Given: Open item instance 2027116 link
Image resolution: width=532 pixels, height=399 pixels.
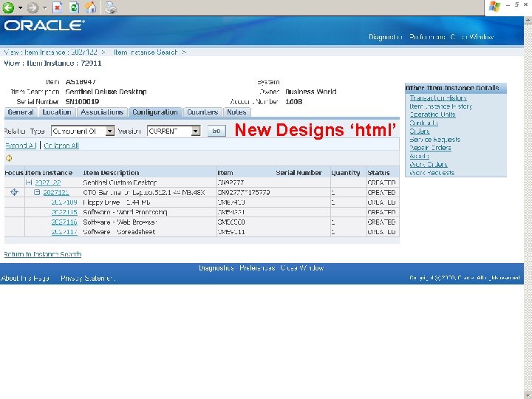Looking at the screenshot, I should click(64, 222).
